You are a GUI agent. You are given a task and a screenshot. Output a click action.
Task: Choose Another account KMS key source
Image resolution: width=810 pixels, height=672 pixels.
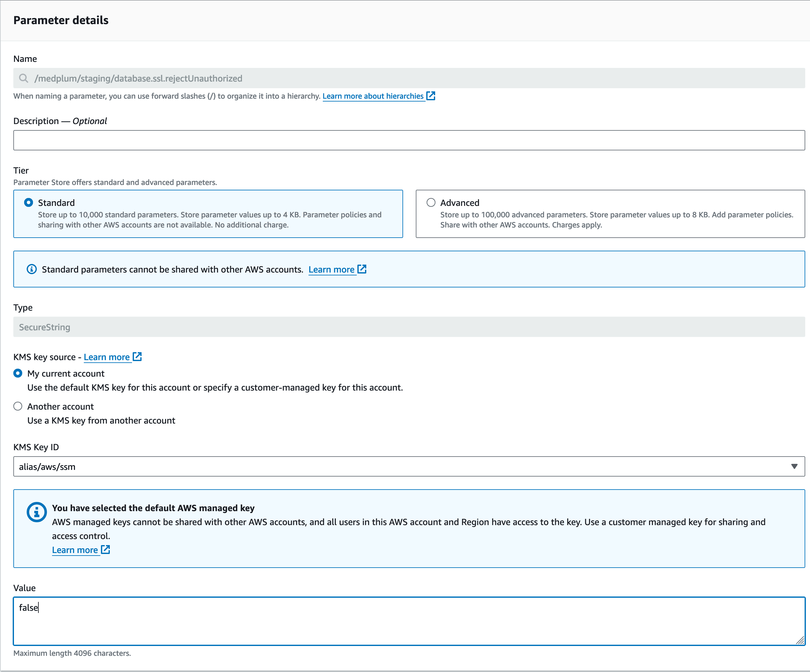tap(18, 406)
